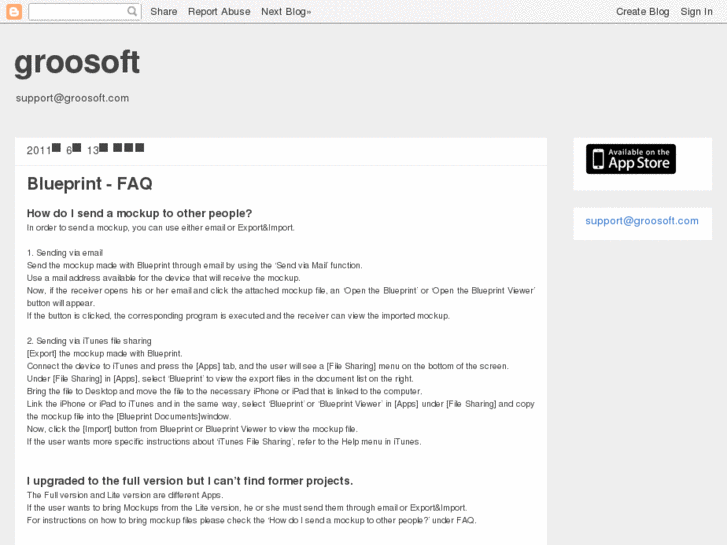Screen dimensions: 727x545
Task: Click 'The Full version and Lite version' line
Action: point(123,496)
